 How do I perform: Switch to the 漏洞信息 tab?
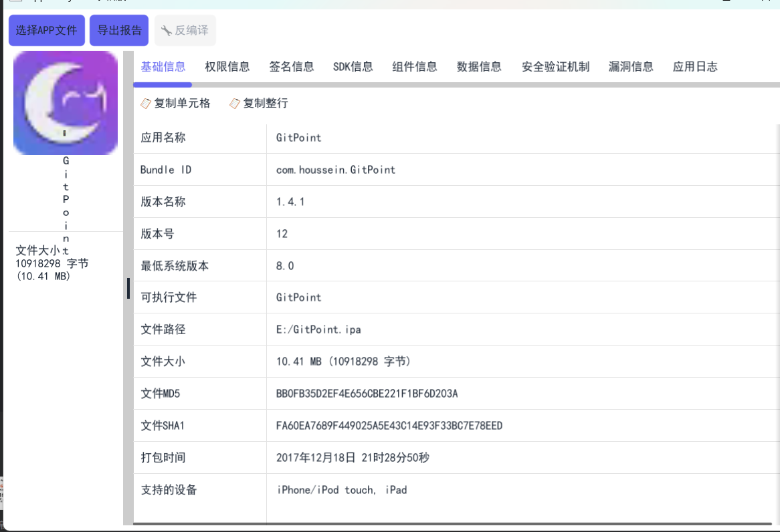(x=631, y=66)
